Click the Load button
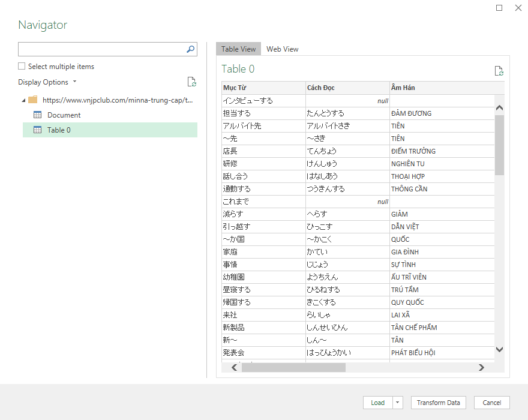 coord(377,403)
